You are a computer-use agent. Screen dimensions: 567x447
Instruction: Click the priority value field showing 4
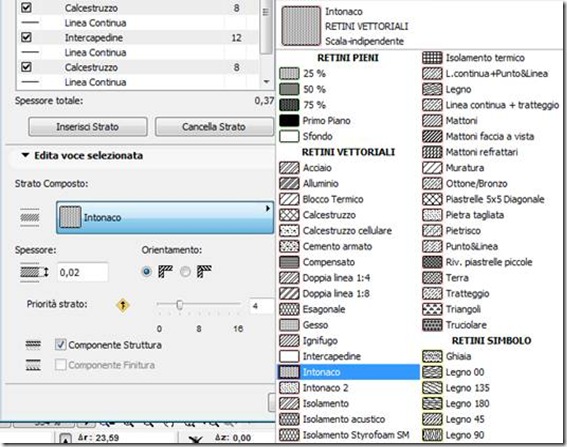click(261, 306)
